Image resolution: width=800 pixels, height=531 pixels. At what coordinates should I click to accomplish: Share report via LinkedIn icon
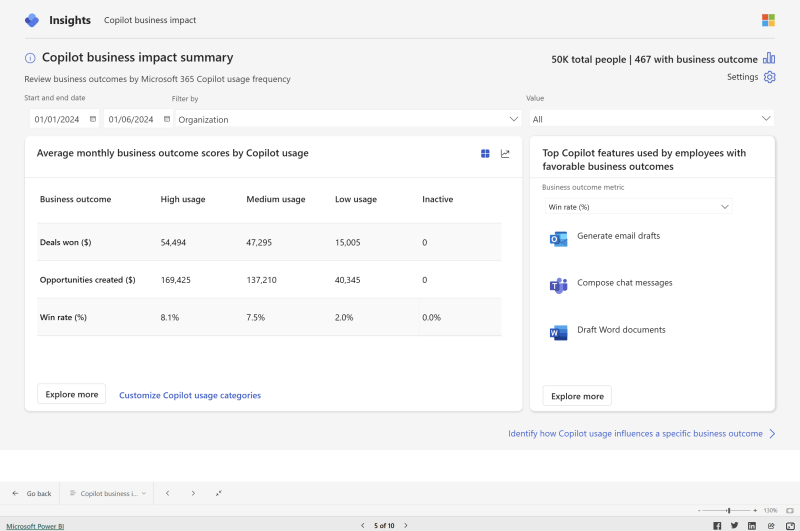click(751, 525)
